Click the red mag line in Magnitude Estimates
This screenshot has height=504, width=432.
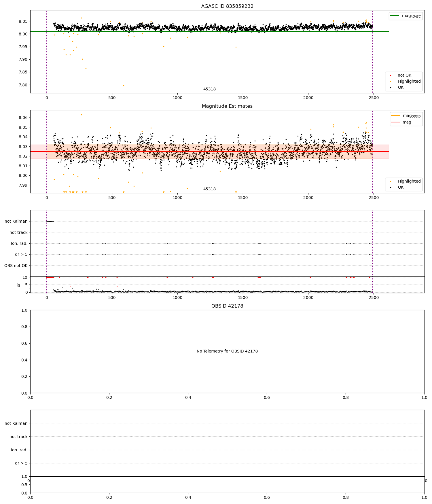pos(210,151)
